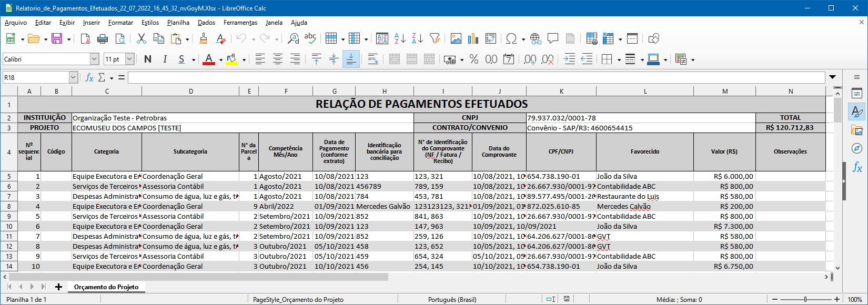Click the 100% zoom level

[855, 299]
